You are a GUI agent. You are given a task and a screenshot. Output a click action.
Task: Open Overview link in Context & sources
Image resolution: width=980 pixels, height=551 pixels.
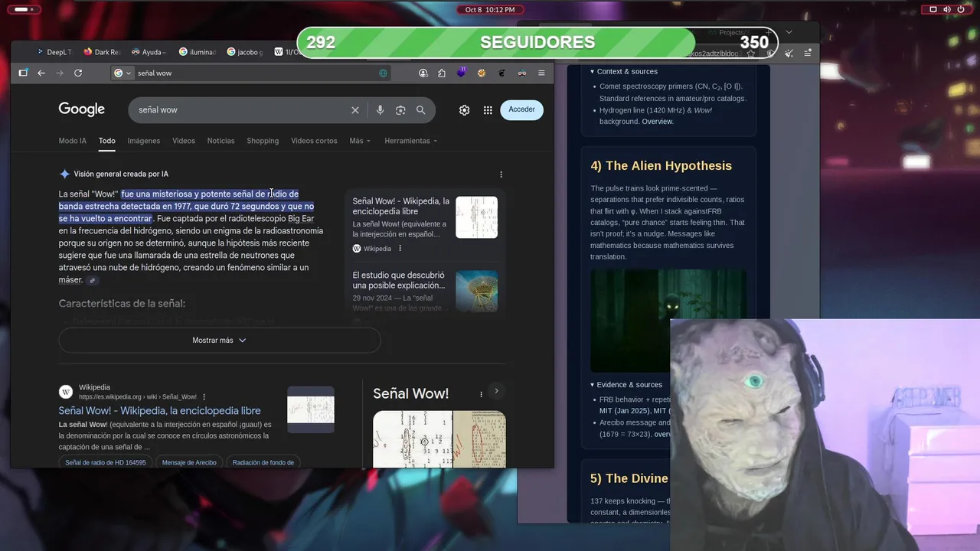pos(658,122)
